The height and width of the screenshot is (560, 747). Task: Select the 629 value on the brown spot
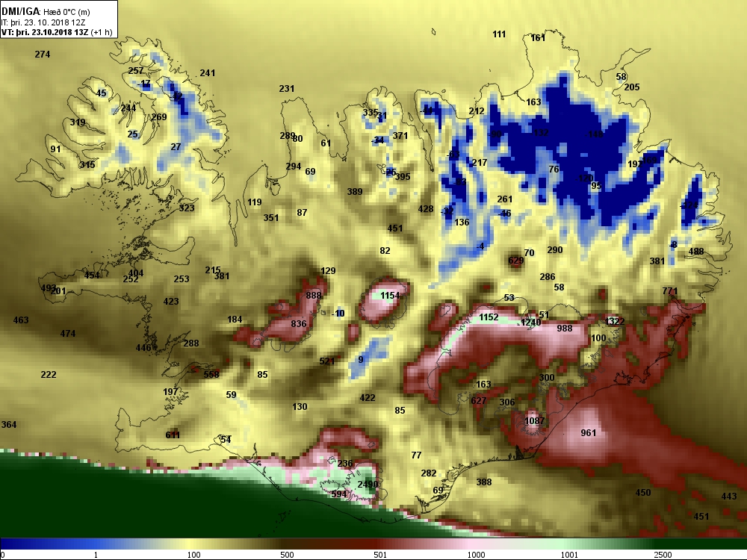click(x=516, y=261)
